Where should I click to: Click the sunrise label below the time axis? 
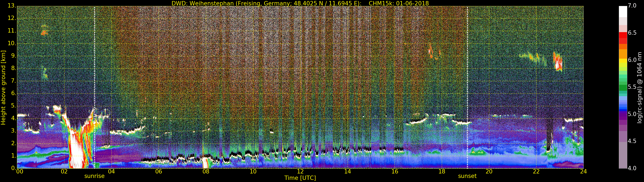pyautogui.click(x=94, y=176)
